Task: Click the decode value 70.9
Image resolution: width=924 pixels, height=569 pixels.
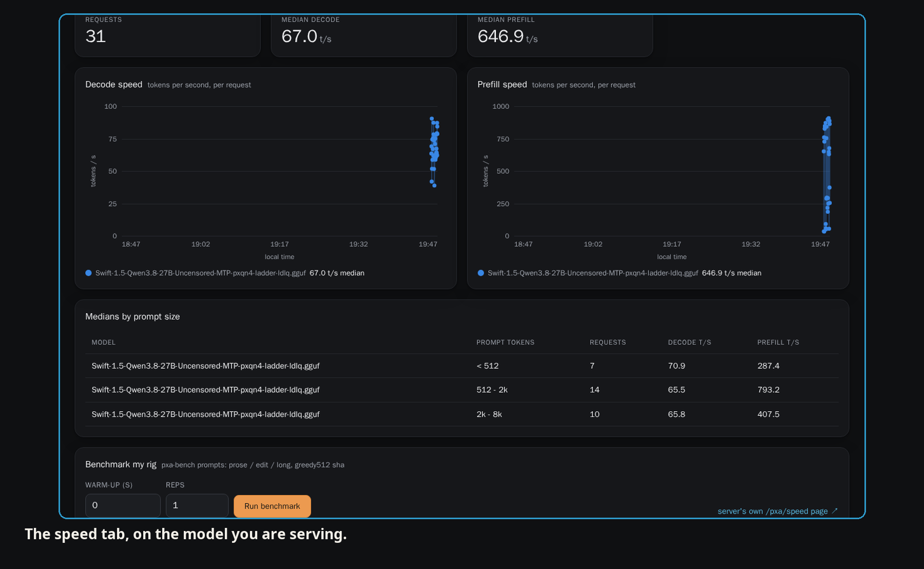Action: coord(676,366)
